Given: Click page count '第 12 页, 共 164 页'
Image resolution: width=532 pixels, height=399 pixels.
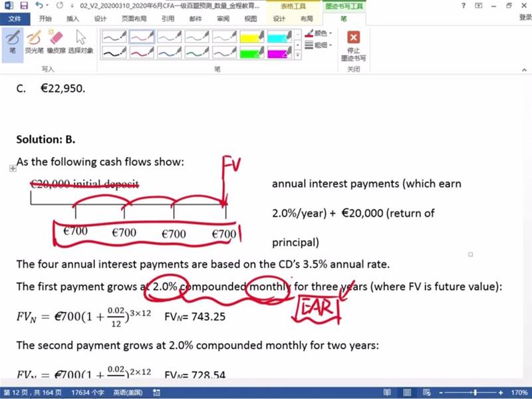Looking at the screenshot, I should (33, 392).
